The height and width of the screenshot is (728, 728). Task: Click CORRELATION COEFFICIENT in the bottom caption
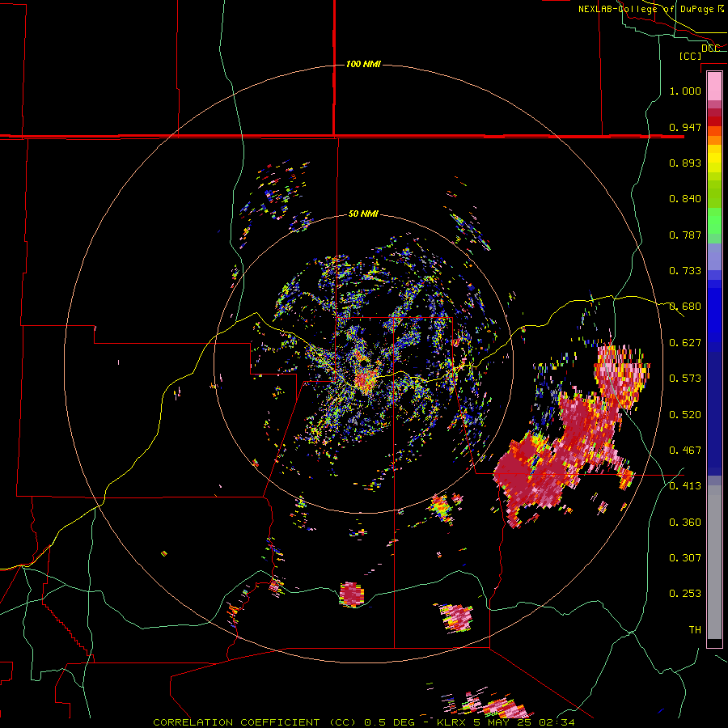236,722
